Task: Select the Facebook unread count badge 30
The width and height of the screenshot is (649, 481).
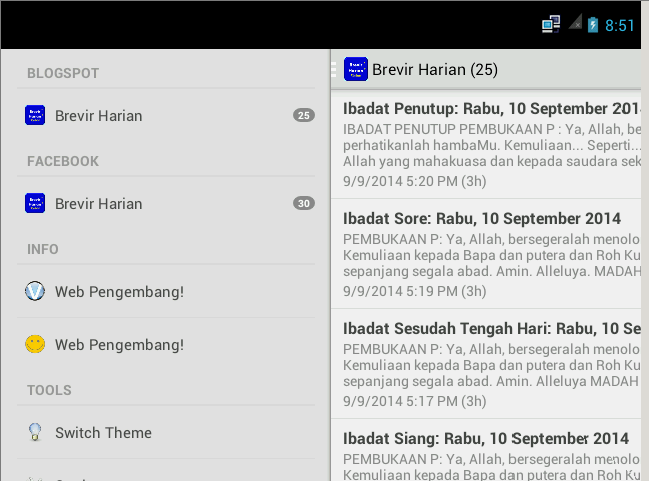Action: pyautogui.click(x=304, y=203)
